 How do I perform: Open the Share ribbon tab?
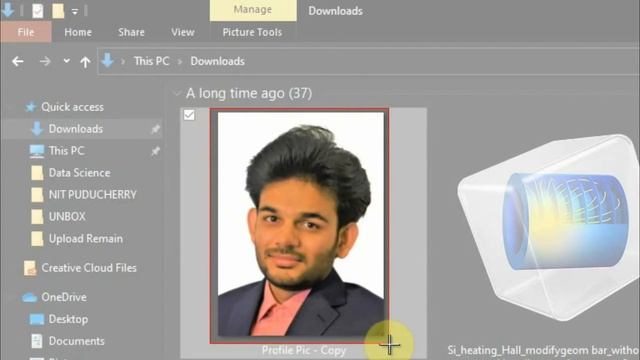click(x=131, y=32)
